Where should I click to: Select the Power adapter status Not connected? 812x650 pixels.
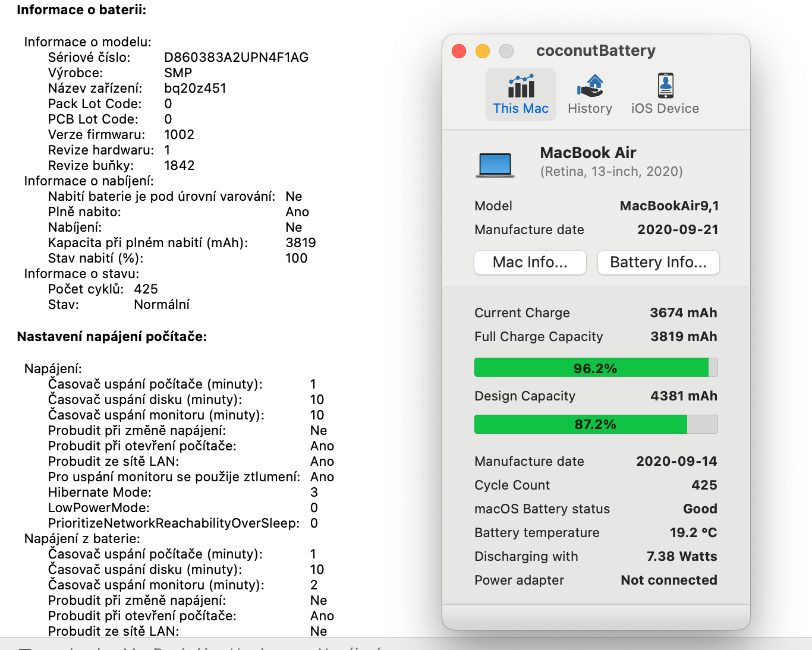669,580
